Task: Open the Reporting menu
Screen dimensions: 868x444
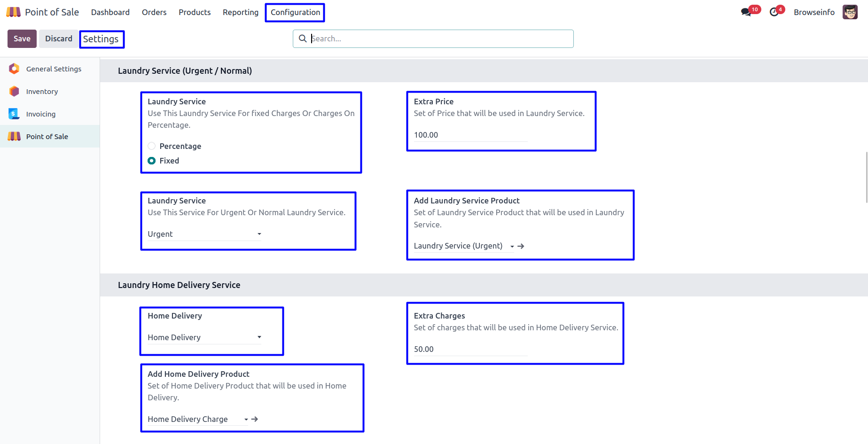Action: coord(240,12)
